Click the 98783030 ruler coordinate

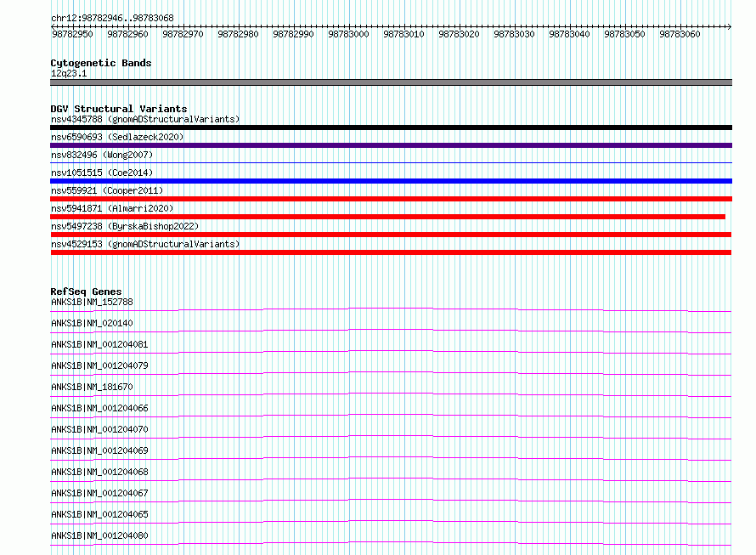click(x=514, y=34)
